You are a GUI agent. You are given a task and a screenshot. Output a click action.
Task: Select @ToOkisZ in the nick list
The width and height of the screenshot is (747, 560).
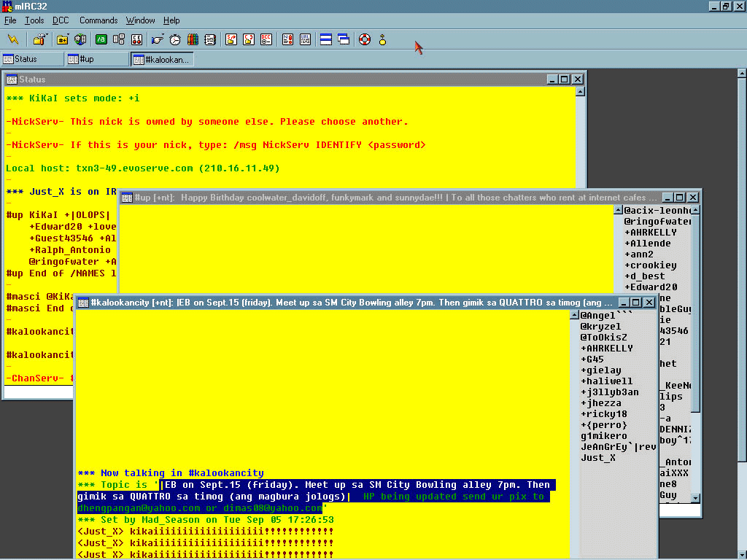coord(603,337)
